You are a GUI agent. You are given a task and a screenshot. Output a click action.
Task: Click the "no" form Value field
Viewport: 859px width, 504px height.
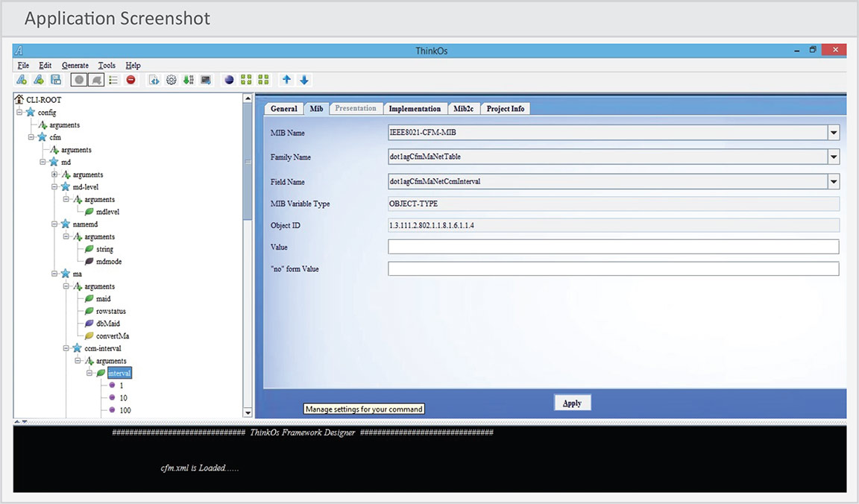[x=614, y=269]
